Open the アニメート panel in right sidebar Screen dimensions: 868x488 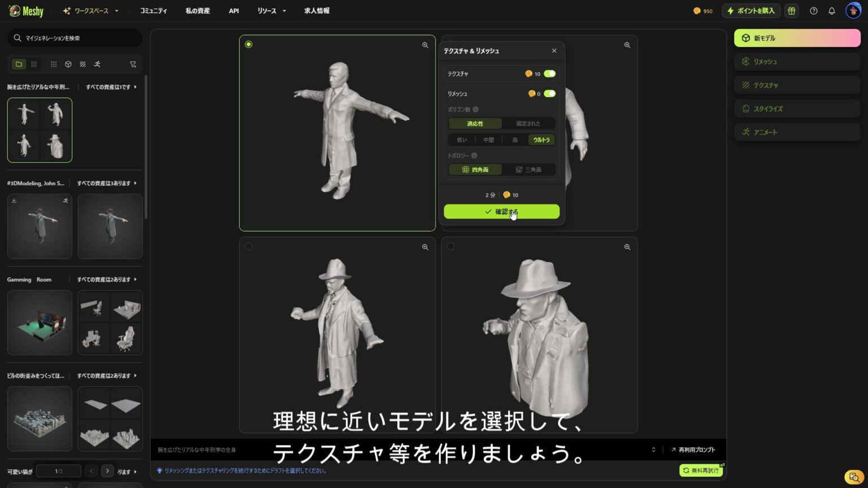[x=796, y=132]
